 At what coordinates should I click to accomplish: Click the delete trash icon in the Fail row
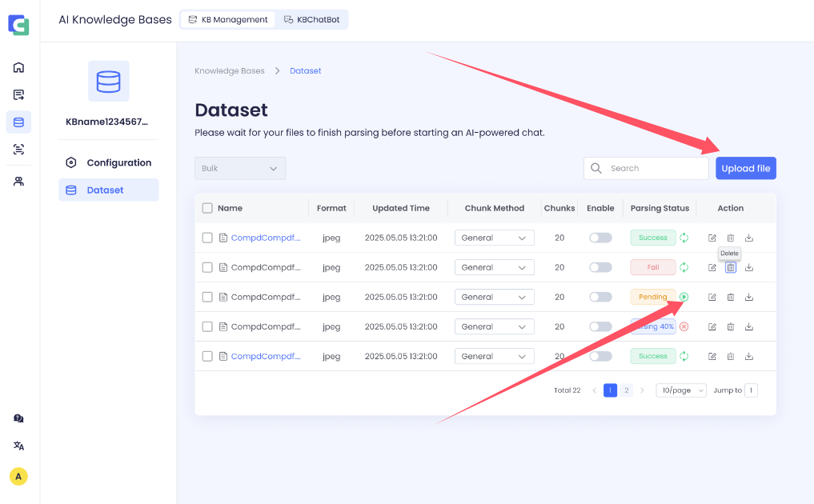point(731,267)
